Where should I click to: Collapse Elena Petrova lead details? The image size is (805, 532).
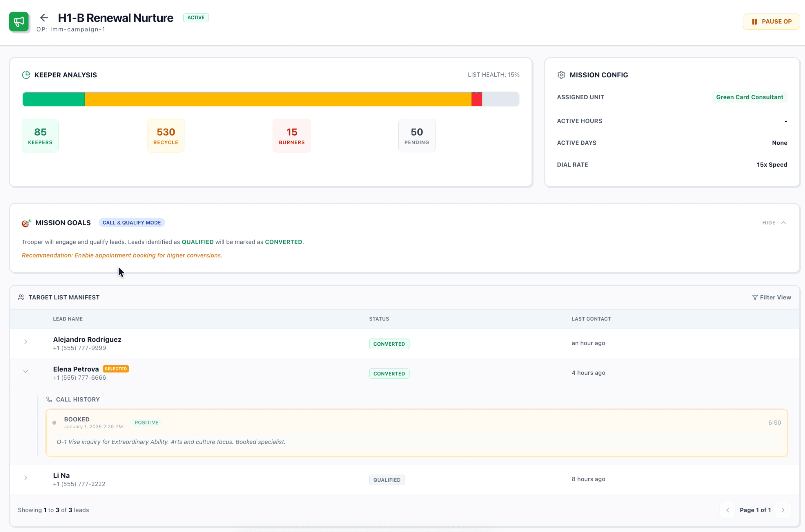tap(25, 372)
